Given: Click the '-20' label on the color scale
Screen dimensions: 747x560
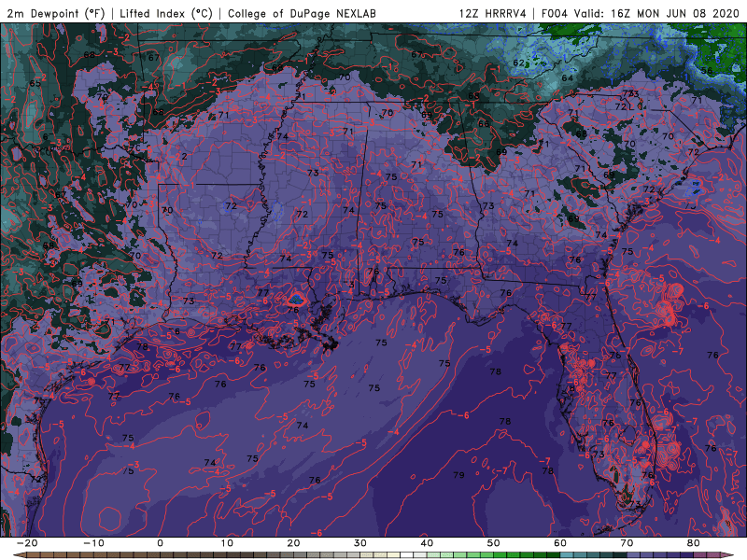Looking at the screenshot, I should coord(27,543).
